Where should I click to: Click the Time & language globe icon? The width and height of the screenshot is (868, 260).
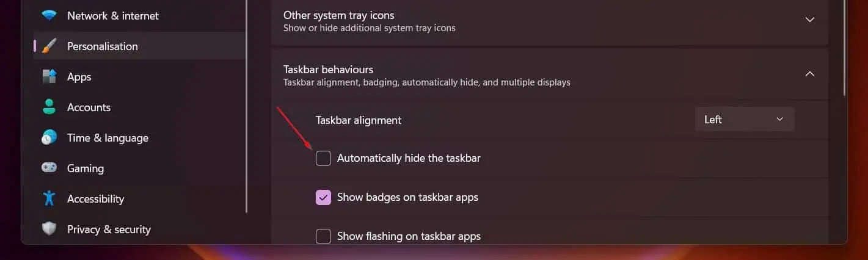[x=49, y=138]
